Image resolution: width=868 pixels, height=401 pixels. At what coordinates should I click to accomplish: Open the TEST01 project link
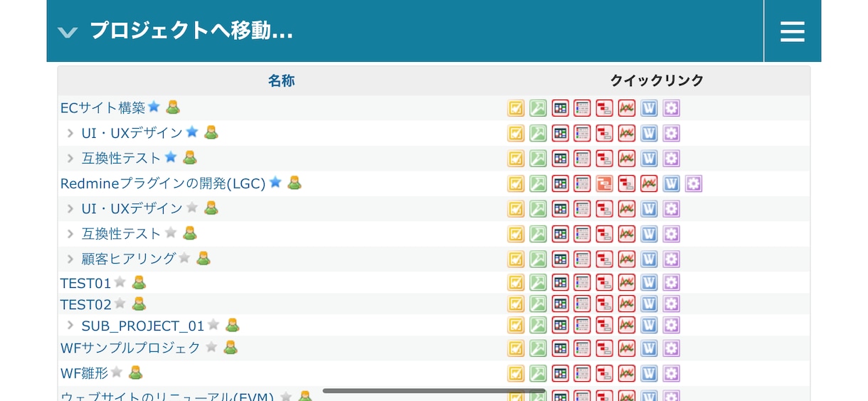(86, 283)
